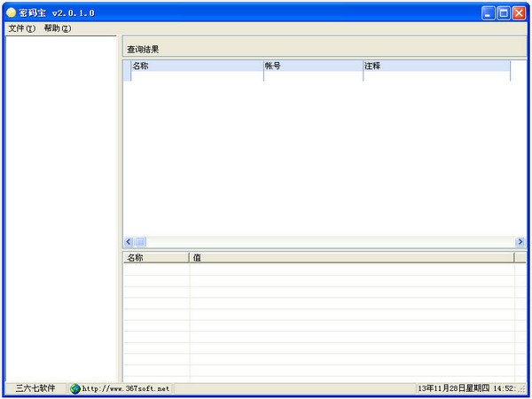Open the 文件 menu
The width and height of the screenshot is (532, 399).
click(x=21, y=28)
